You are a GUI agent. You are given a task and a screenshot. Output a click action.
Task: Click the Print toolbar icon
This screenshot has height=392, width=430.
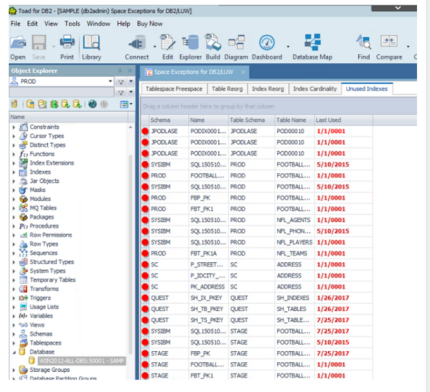[x=67, y=43]
